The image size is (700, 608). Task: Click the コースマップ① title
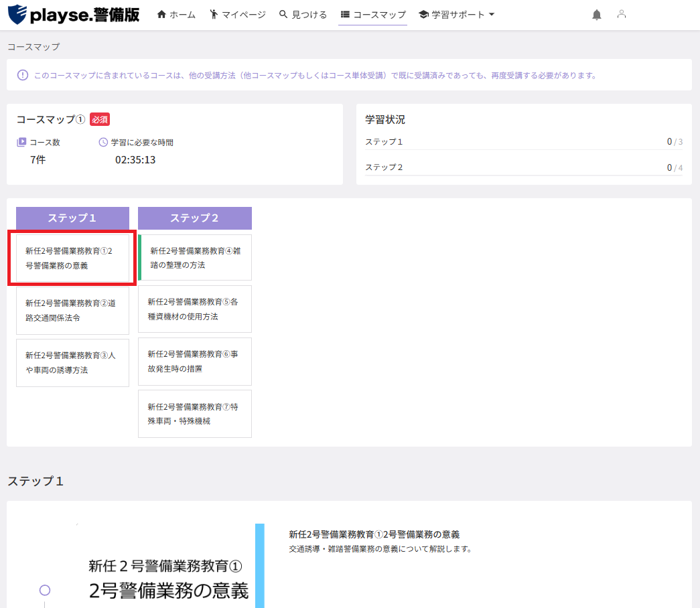(x=51, y=119)
